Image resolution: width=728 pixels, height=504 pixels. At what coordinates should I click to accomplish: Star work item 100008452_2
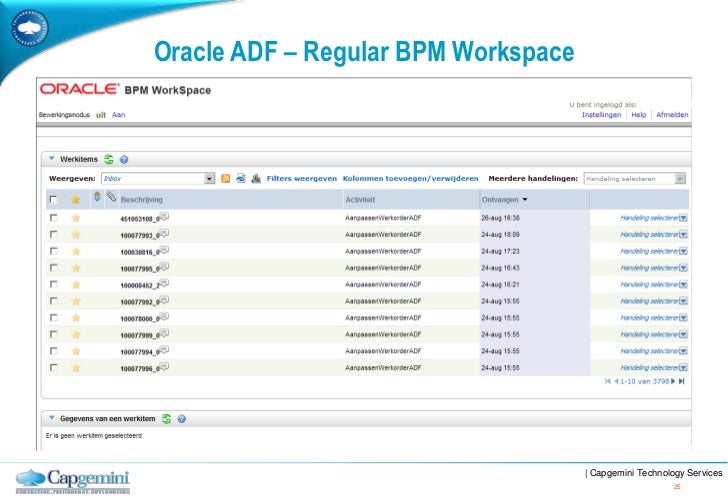point(76,285)
